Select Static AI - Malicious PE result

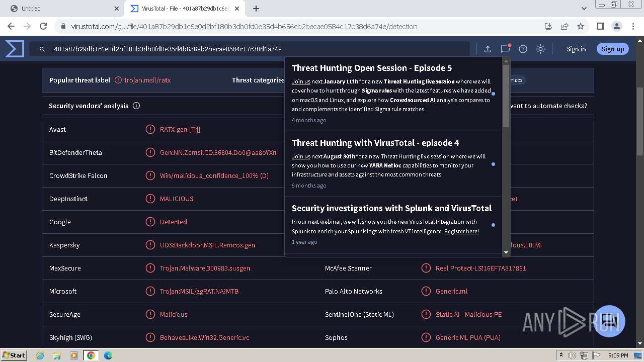coord(468,314)
